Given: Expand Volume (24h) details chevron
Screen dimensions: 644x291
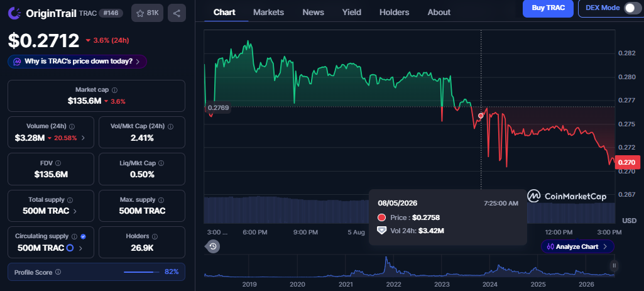Looking at the screenshot, I should (84, 138).
